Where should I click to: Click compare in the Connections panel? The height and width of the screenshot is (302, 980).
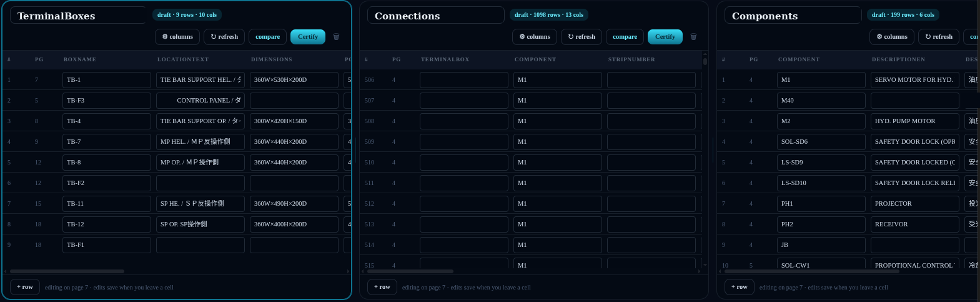tap(625, 37)
